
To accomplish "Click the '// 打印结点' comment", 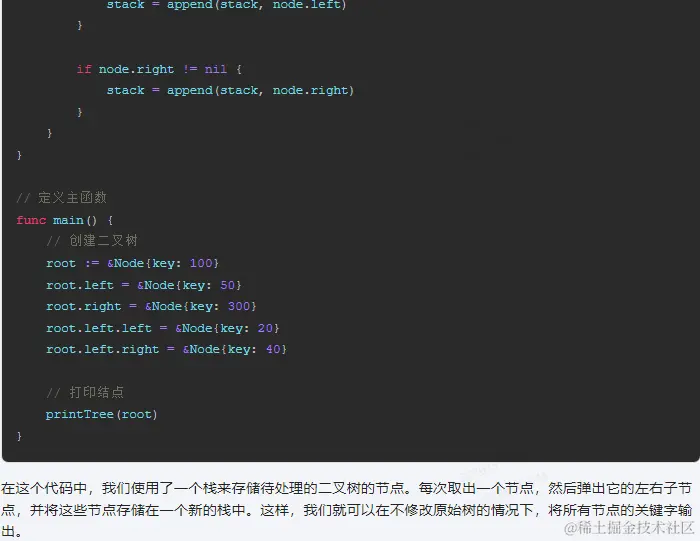I will pyautogui.click(x=85, y=392).
